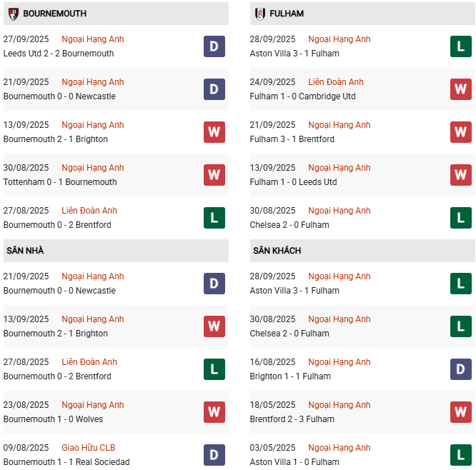Open Liên Đoàn Anh link dated 24/09/2025
This screenshot has height=470, width=476.
pyautogui.click(x=336, y=82)
